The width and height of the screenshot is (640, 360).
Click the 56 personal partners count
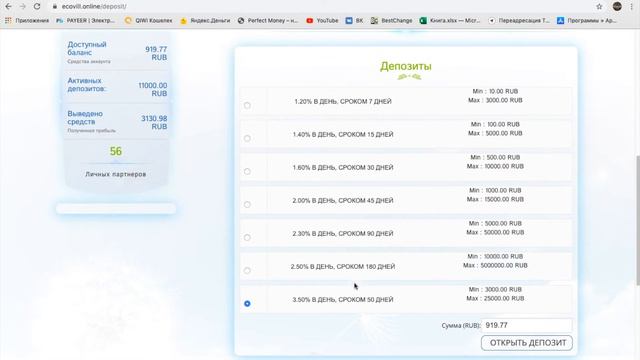point(116,151)
